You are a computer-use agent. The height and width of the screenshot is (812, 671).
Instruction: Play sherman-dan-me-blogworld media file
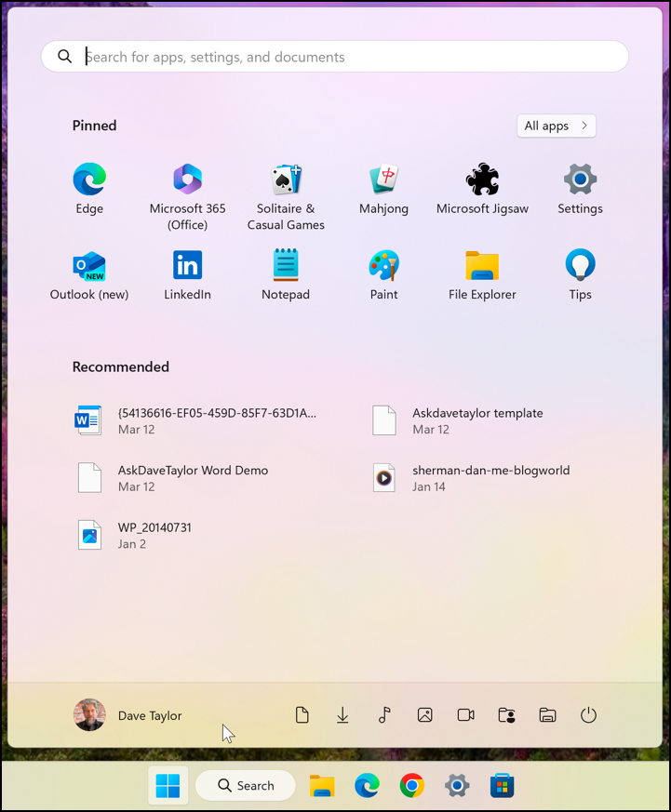tap(471, 478)
